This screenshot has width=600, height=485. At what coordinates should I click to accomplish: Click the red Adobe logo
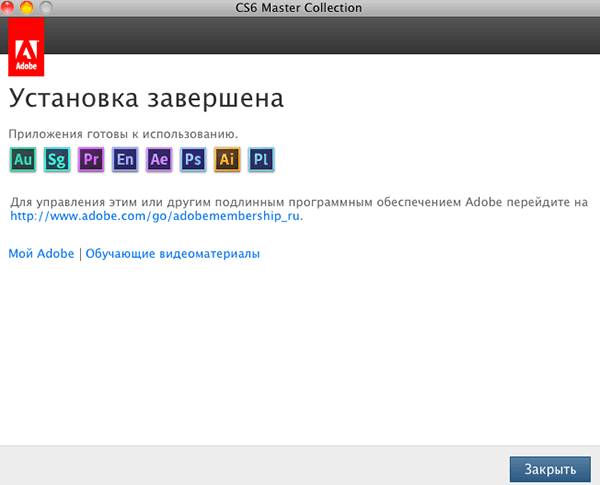pos(26,47)
